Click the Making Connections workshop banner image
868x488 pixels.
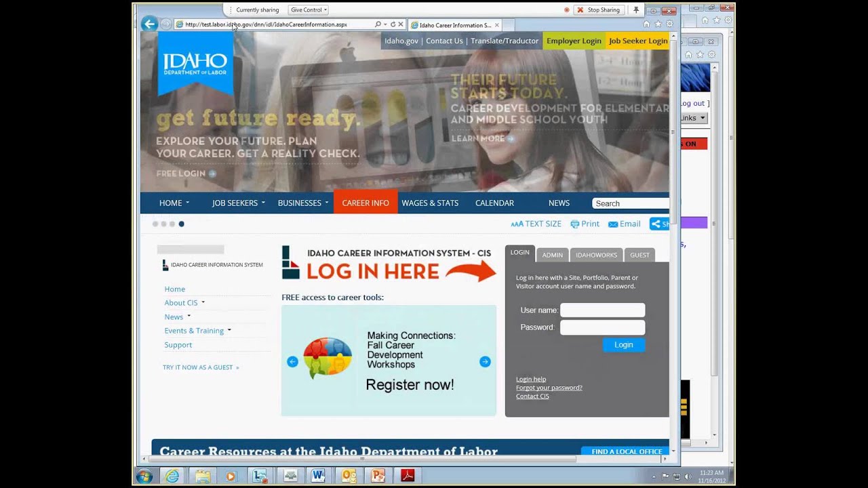(x=389, y=361)
